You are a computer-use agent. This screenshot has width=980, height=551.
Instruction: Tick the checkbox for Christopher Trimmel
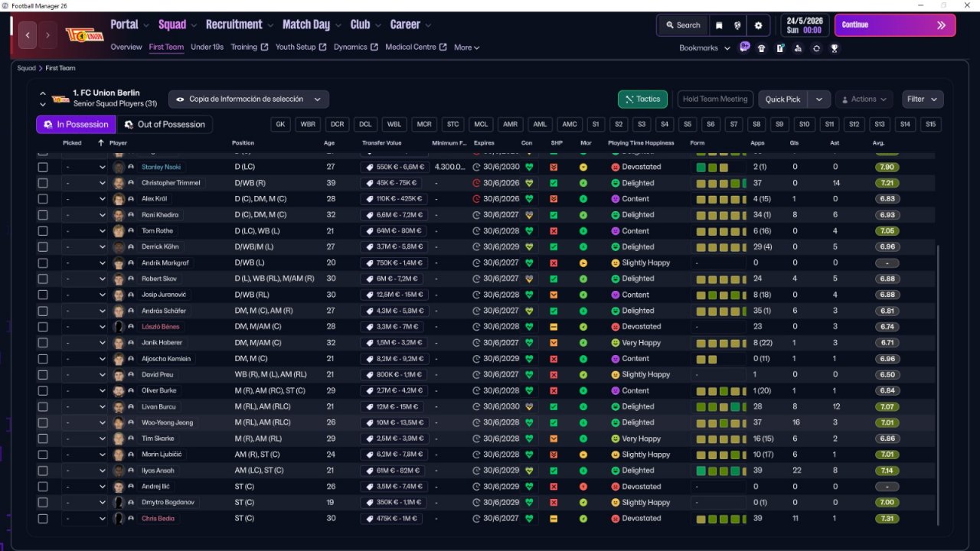click(43, 183)
